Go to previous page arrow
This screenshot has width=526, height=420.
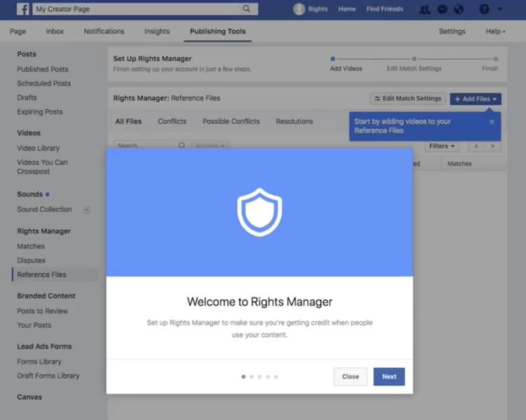[476, 146]
